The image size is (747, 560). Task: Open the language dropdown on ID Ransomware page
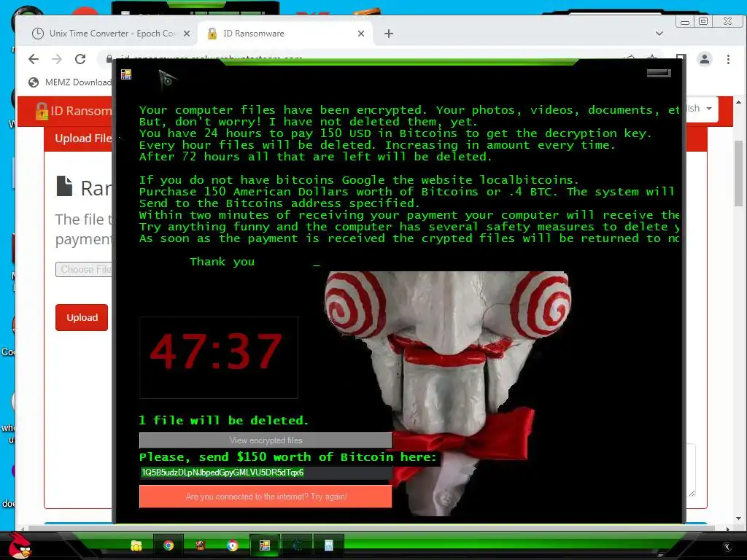point(701,109)
